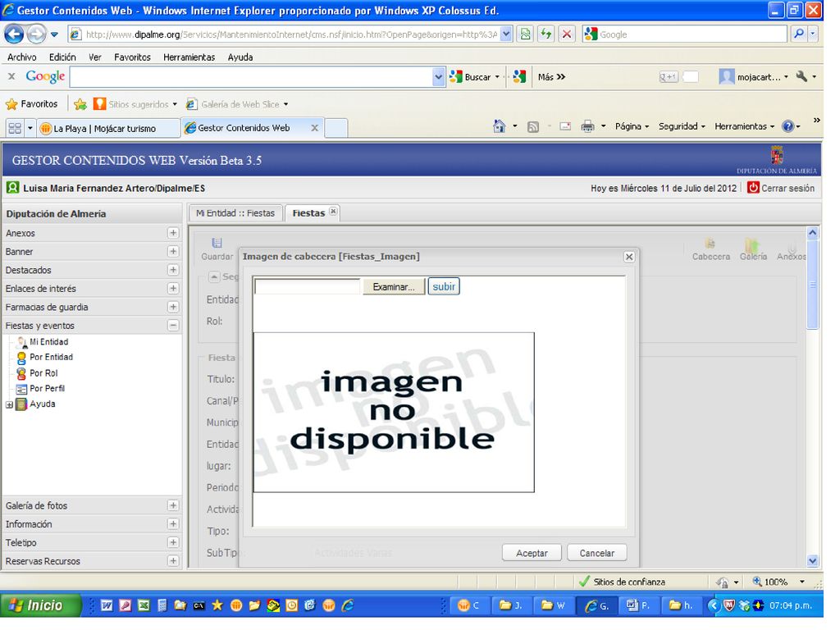Switch to La Playa | Mojácar turismo tab
Screen dimensions: 840x630
click(x=109, y=129)
